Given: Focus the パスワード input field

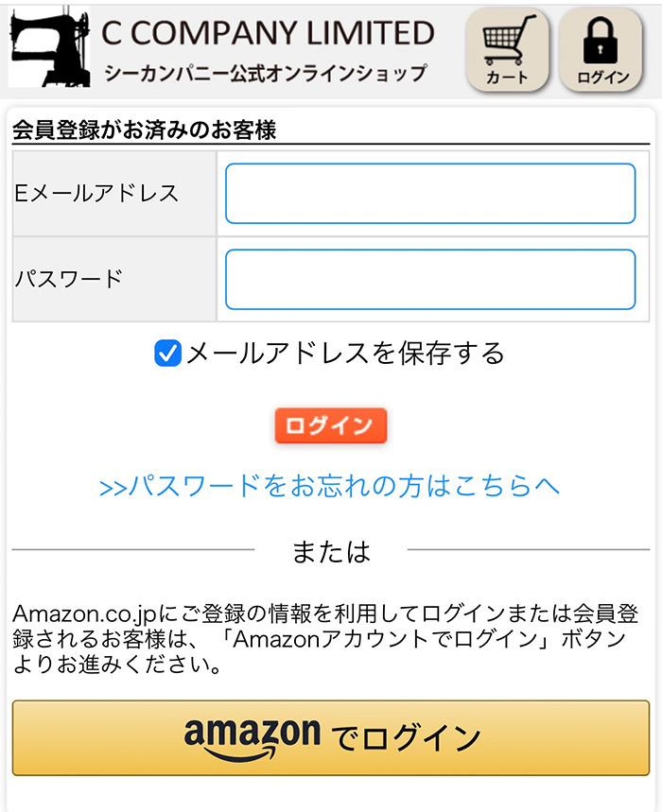Looking at the screenshot, I should click(x=430, y=280).
